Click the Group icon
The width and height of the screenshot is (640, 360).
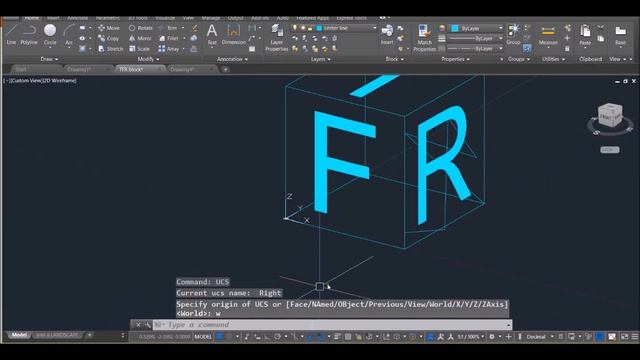click(513, 34)
